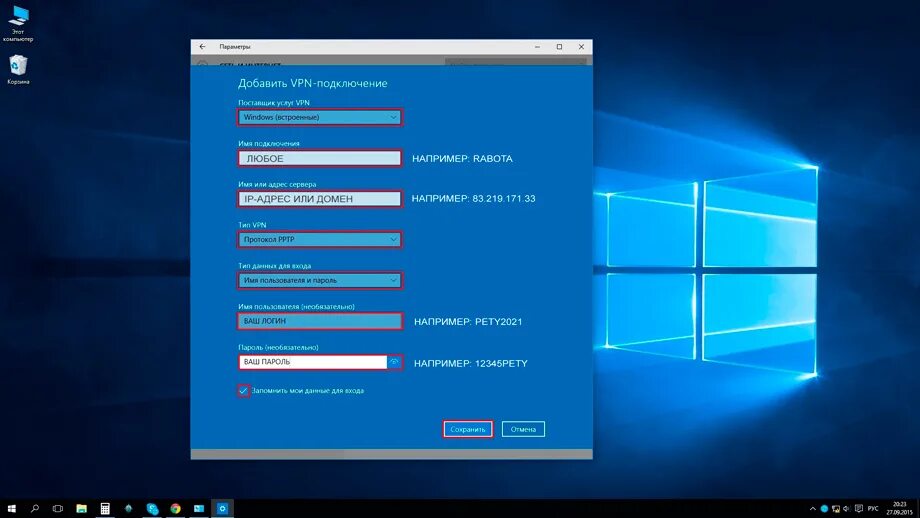Focus the Имя пользователя field
The height and width of the screenshot is (518, 920).
pos(320,321)
